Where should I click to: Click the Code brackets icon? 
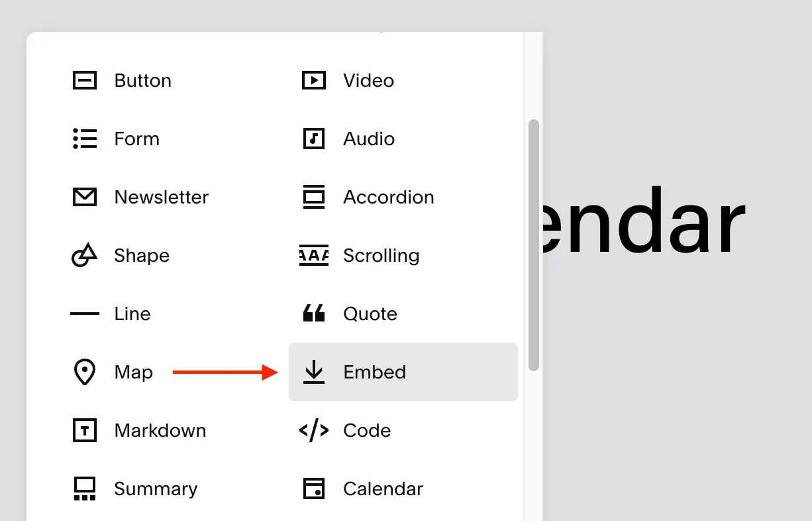coord(313,431)
